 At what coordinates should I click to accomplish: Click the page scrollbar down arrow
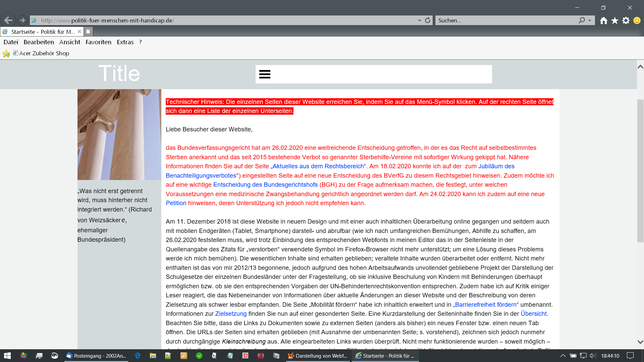[x=640, y=342]
